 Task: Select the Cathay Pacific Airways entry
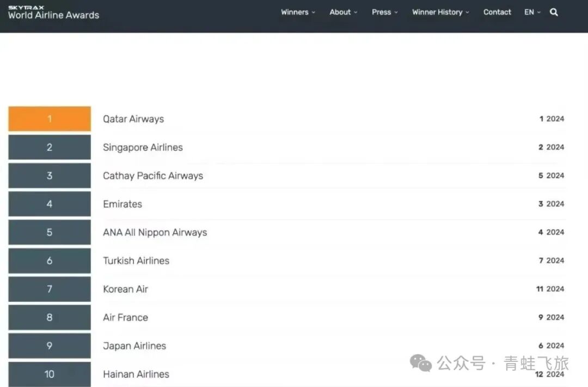[152, 176]
